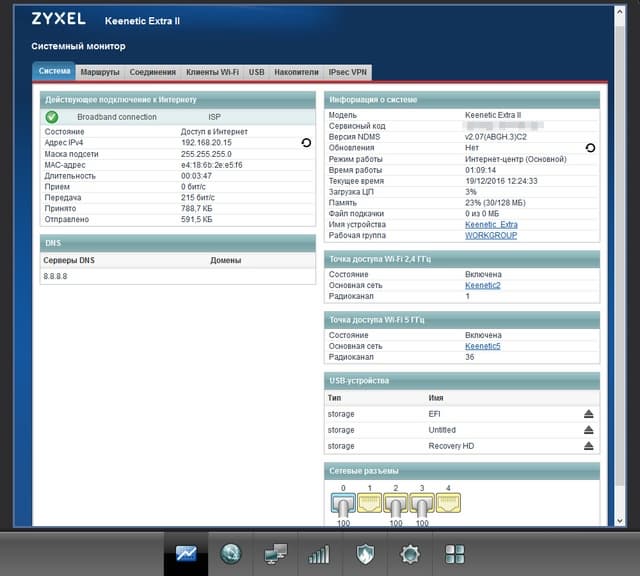
Task: Click the Домены column header
Action: coord(226,260)
